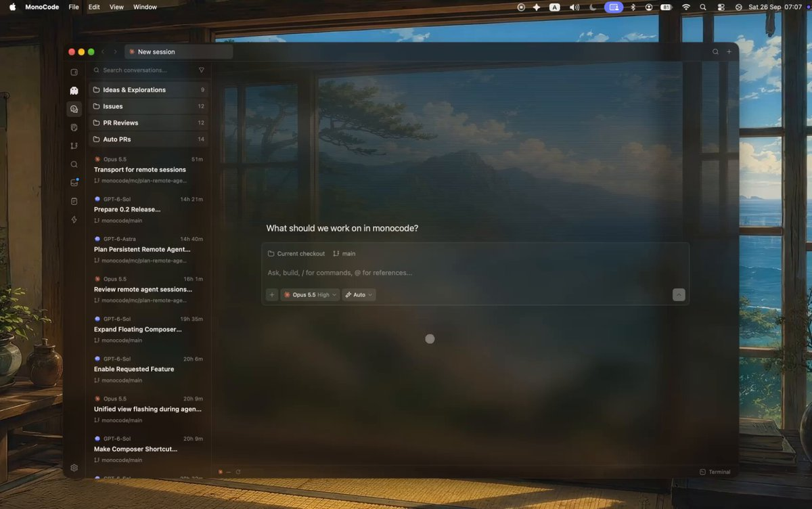Toggle the sidebar panel icon

click(74, 72)
